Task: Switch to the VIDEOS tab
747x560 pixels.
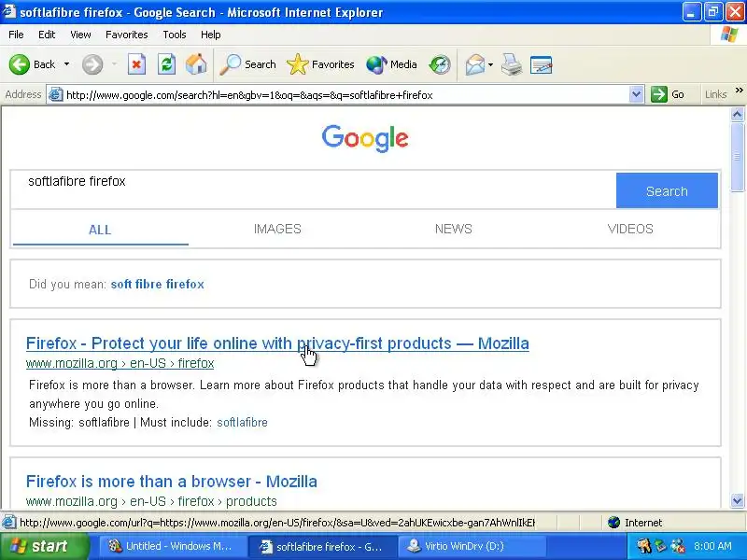Action: (630, 229)
